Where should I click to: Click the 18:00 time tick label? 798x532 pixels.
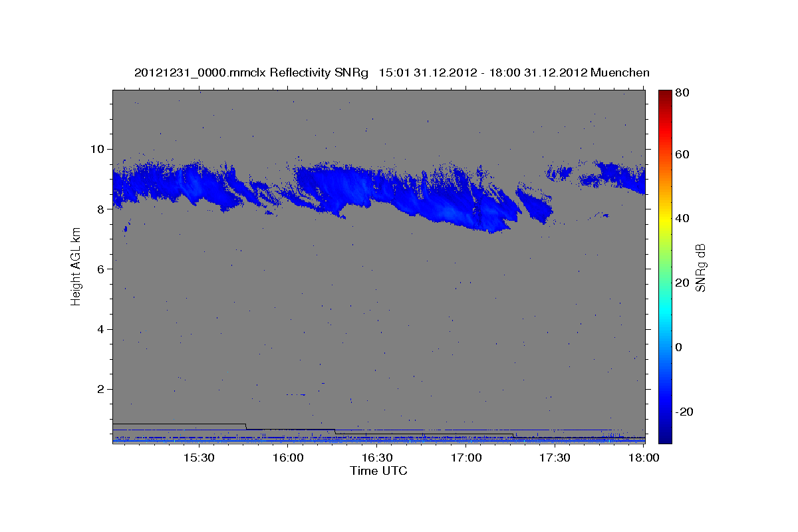coord(644,458)
